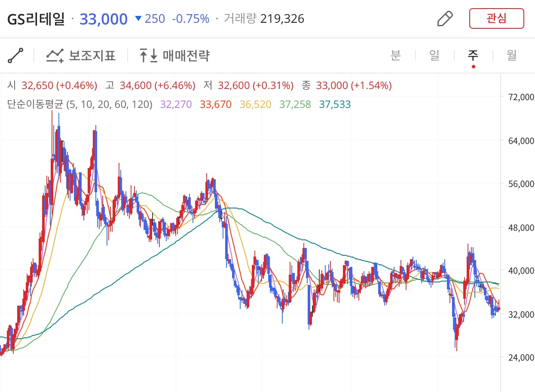Add stock with the 관심 button

pyautogui.click(x=496, y=18)
